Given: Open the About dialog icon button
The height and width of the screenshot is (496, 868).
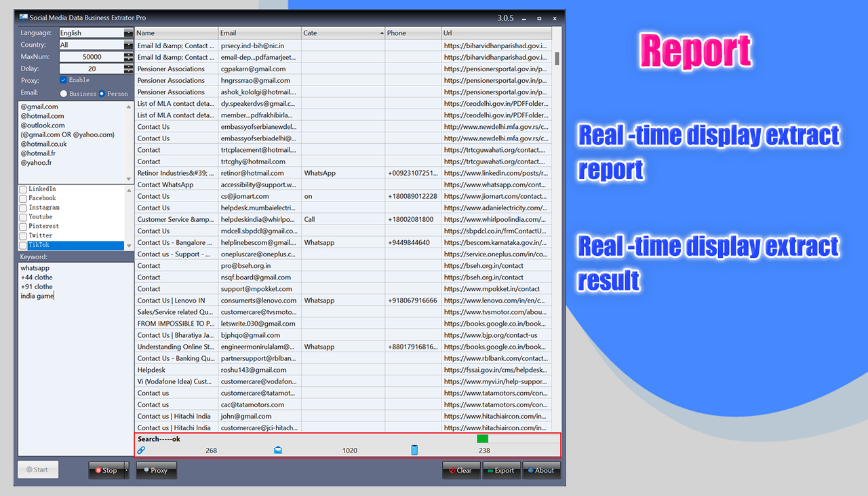Looking at the screenshot, I should (x=530, y=470).
